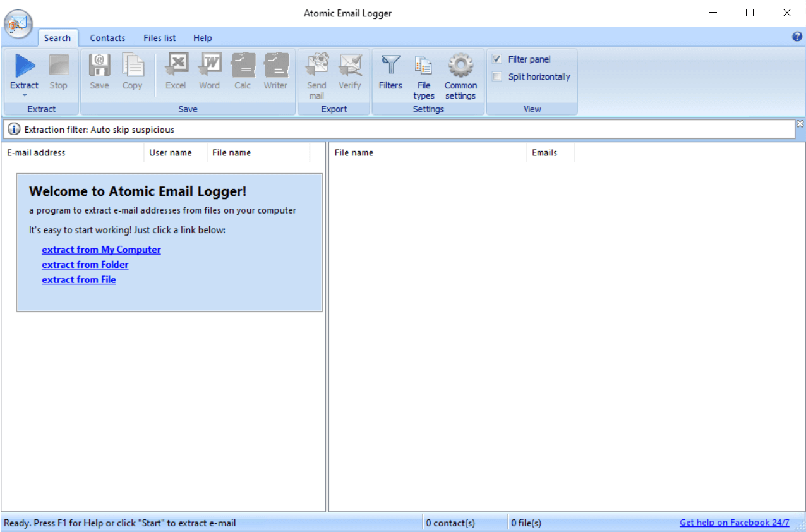This screenshot has width=806, height=532.
Task: Uncheck the Filter panel checkbox
Action: point(497,59)
